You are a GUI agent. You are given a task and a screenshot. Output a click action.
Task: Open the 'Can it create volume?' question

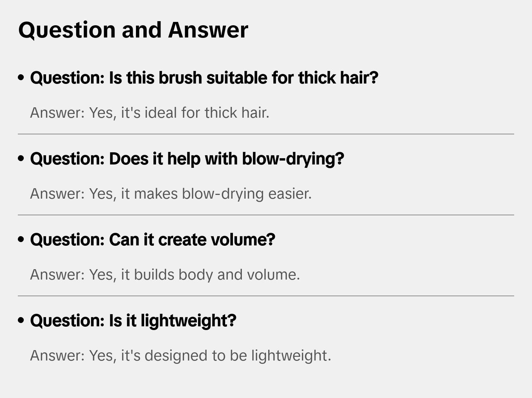(x=153, y=240)
